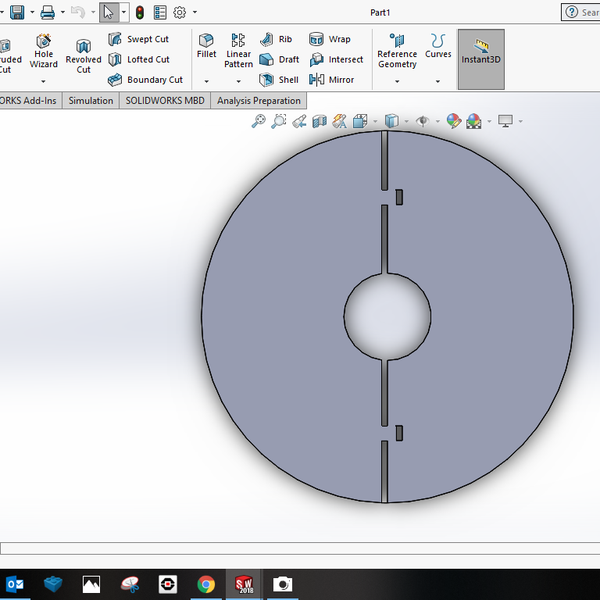Open the Analysis Preparation tab

click(x=258, y=101)
